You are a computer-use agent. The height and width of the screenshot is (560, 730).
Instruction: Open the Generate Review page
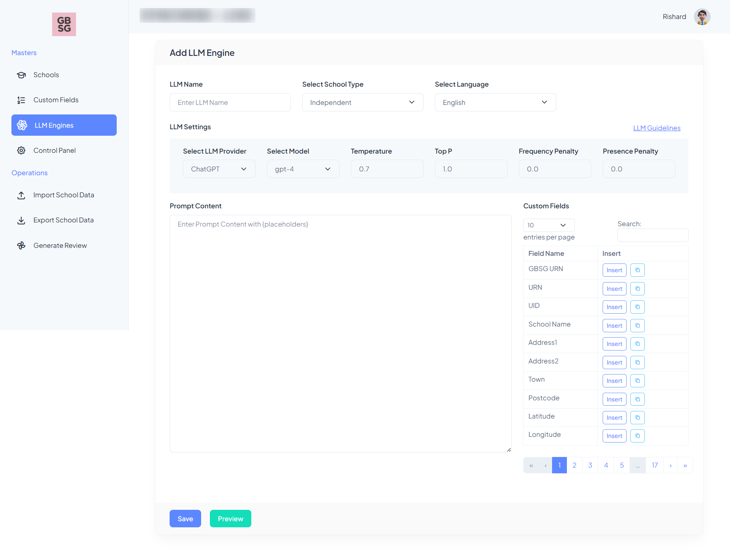click(64, 246)
